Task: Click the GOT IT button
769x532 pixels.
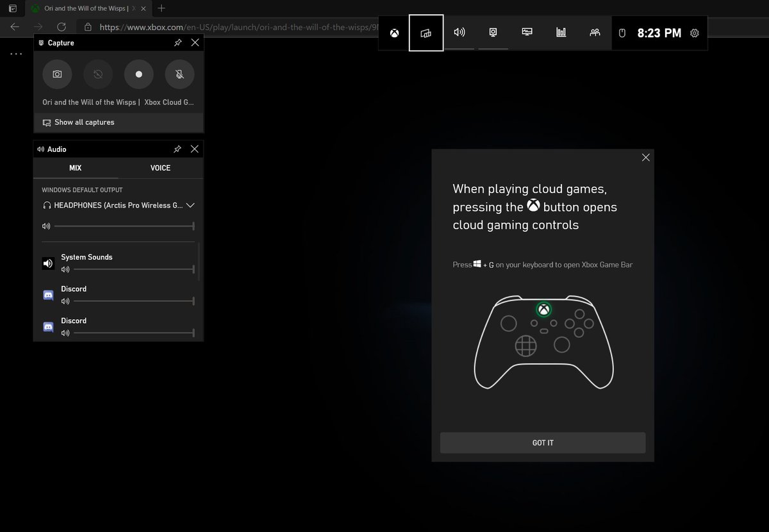Action: pyautogui.click(x=543, y=443)
